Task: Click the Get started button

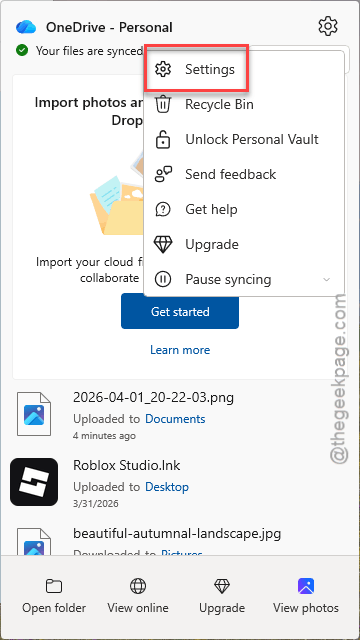Action: (x=180, y=311)
